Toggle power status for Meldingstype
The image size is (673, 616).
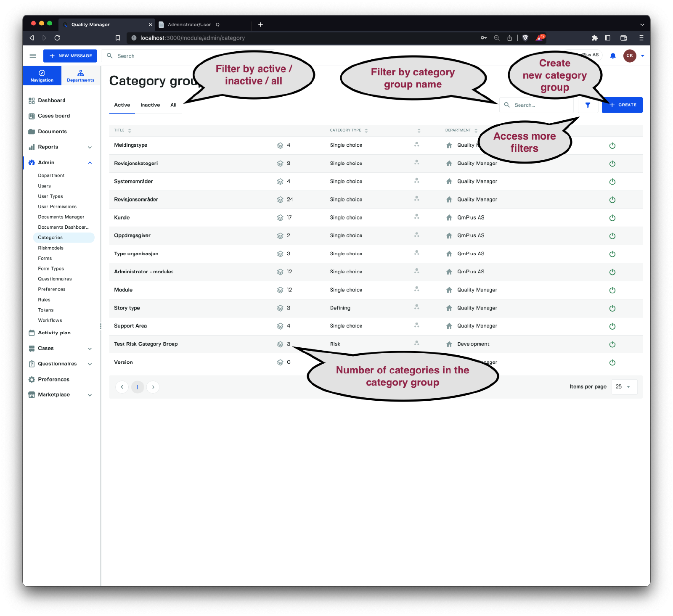click(x=612, y=145)
